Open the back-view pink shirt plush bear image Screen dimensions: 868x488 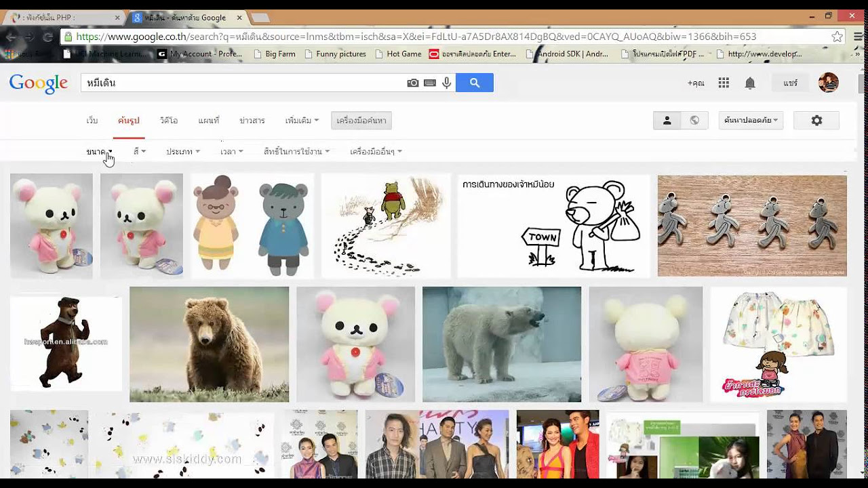point(646,344)
